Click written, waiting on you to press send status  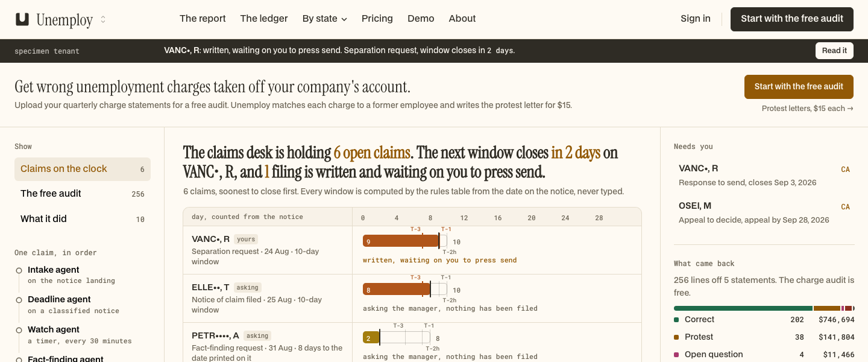pos(440,260)
